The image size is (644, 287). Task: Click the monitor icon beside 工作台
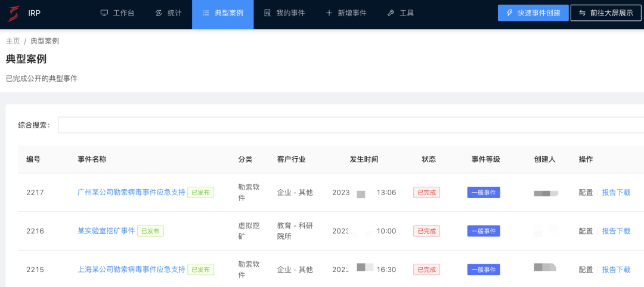(104, 13)
